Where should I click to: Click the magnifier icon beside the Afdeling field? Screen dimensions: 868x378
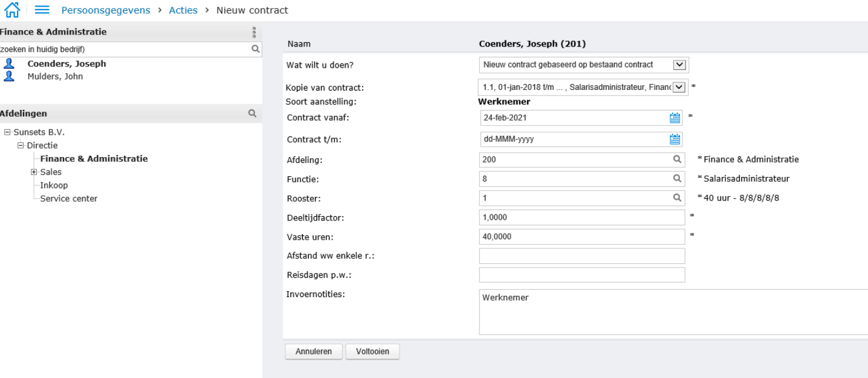click(x=676, y=159)
